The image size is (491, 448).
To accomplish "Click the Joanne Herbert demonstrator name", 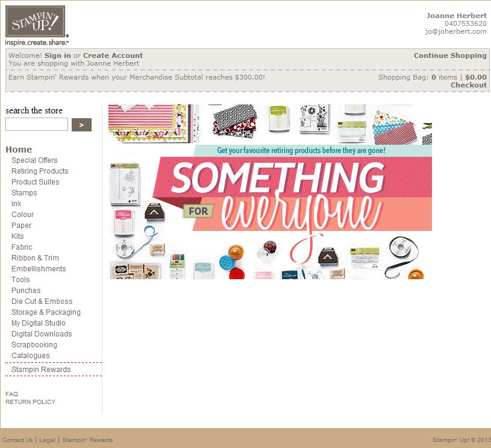I will tap(456, 16).
